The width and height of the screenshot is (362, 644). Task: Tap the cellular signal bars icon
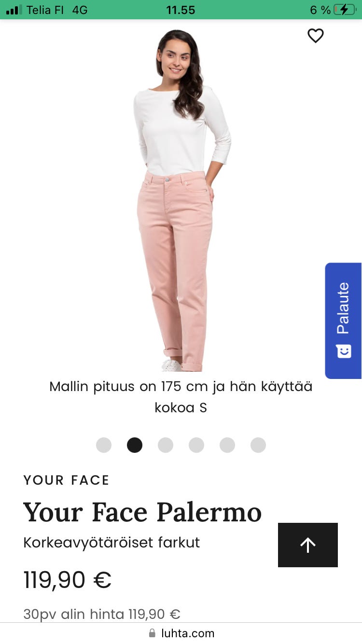coord(14,10)
